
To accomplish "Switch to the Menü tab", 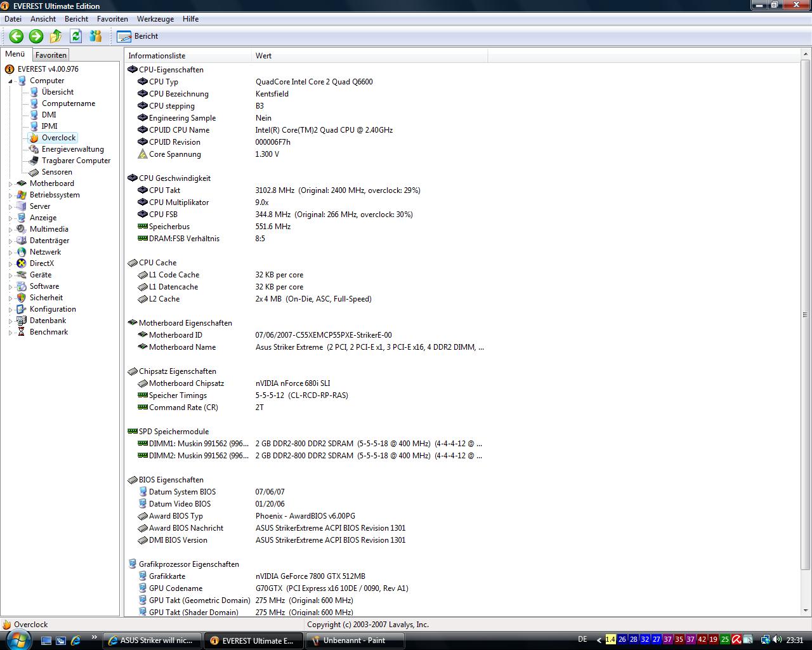I will tap(15, 55).
